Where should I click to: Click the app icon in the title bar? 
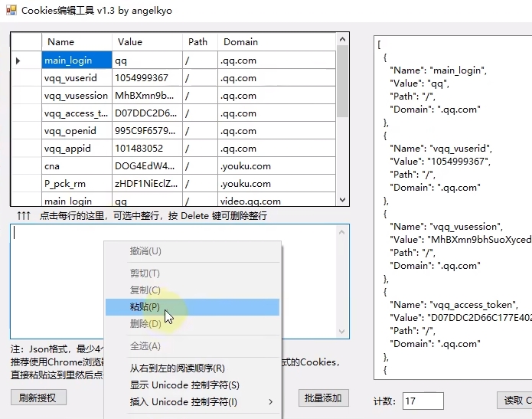pos(11,11)
